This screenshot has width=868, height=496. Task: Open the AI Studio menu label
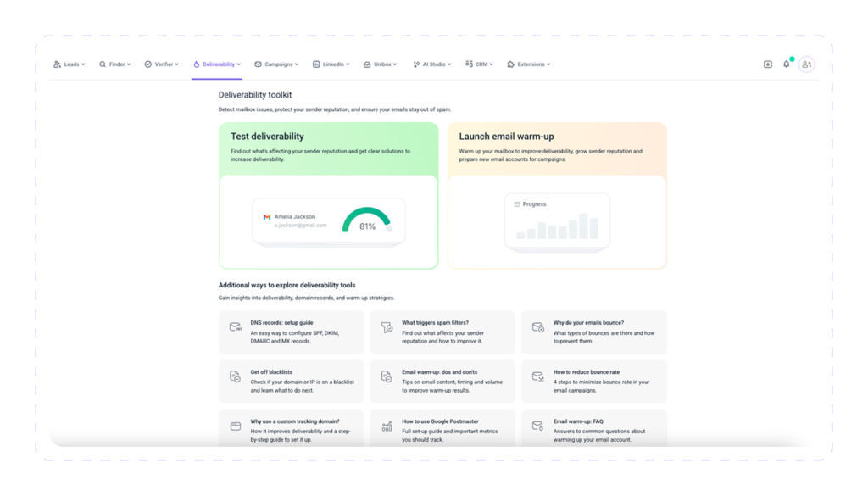[434, 64]
